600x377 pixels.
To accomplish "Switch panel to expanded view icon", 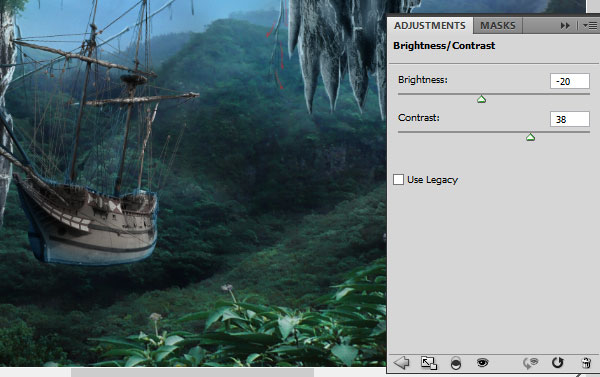I will pyautogui.click(x=429, y=363).
